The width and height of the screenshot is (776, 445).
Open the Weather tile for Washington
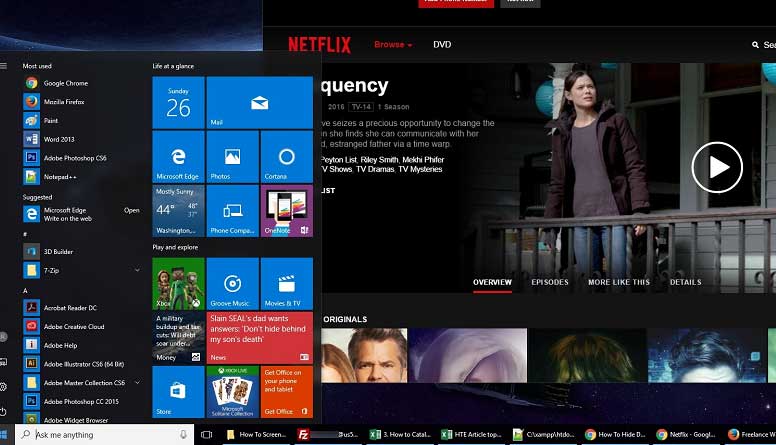(178, 211)
